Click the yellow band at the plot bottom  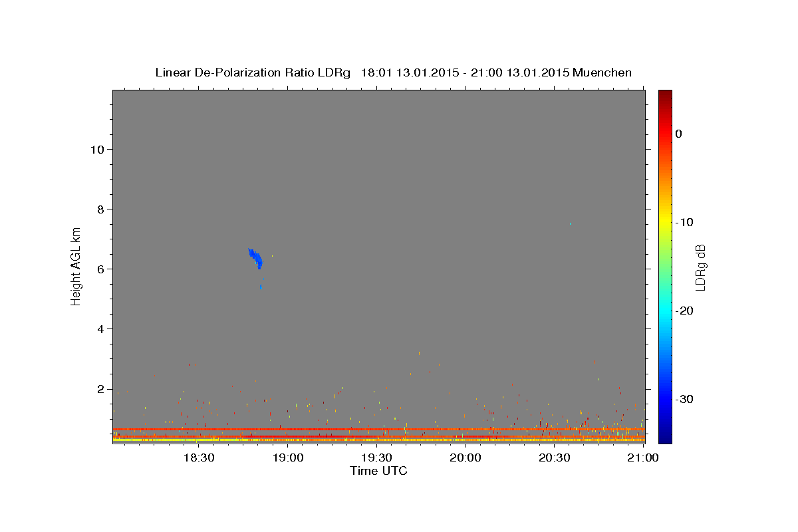(378, 440)
